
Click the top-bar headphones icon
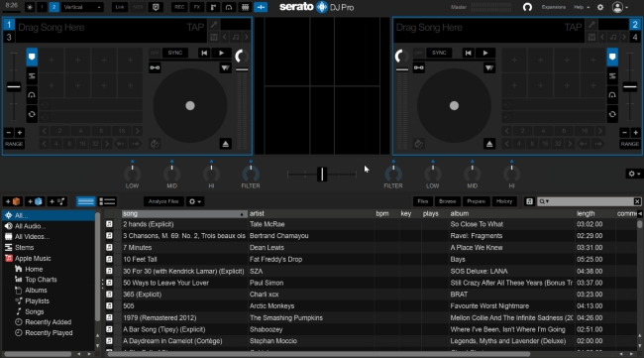[x=527, y=7]
